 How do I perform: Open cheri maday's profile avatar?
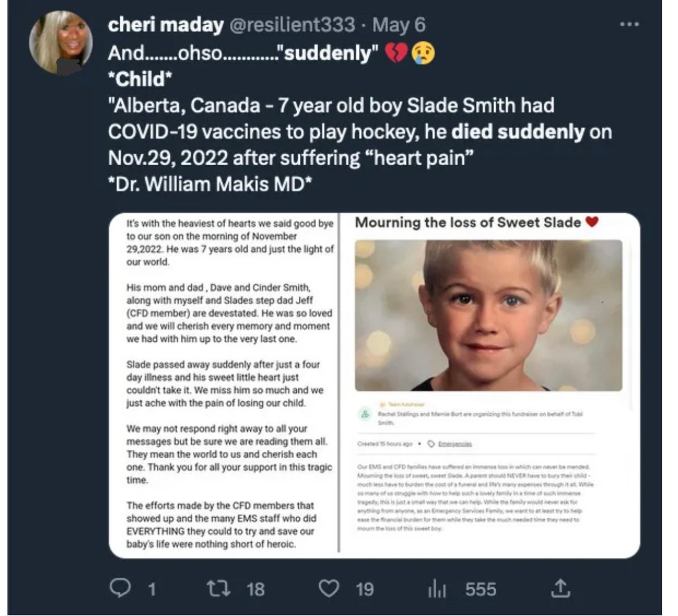pos(60,42)
